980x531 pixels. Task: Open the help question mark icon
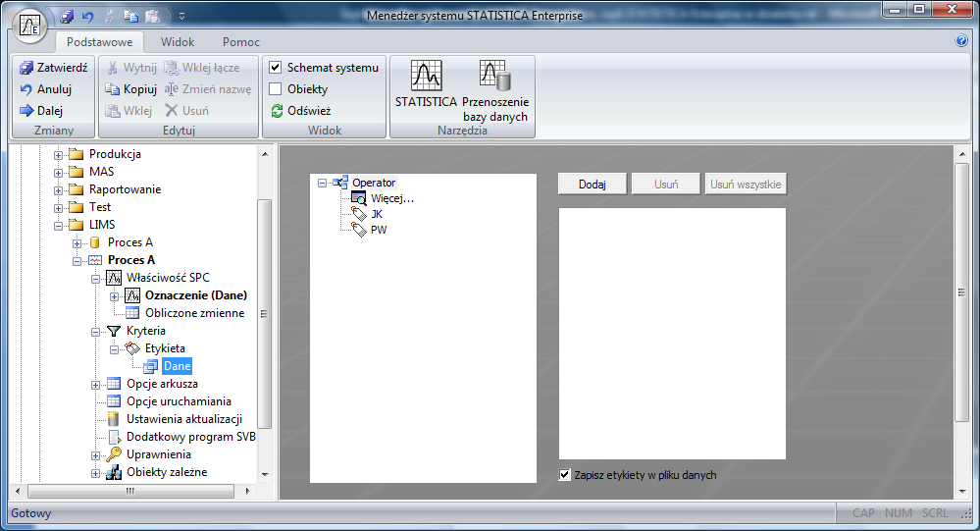[x=962, y=40]
